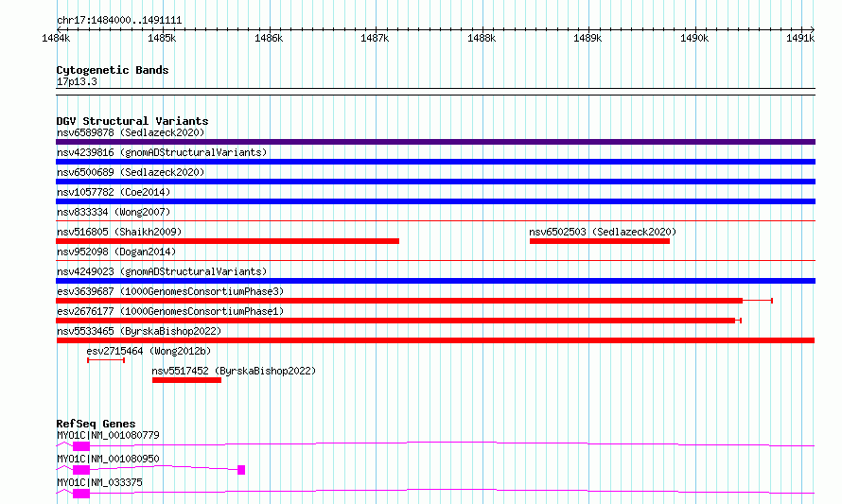Click the nsv1057782 (Coe2014) label
Screen dimensions: 842x504
coord(114,192)
